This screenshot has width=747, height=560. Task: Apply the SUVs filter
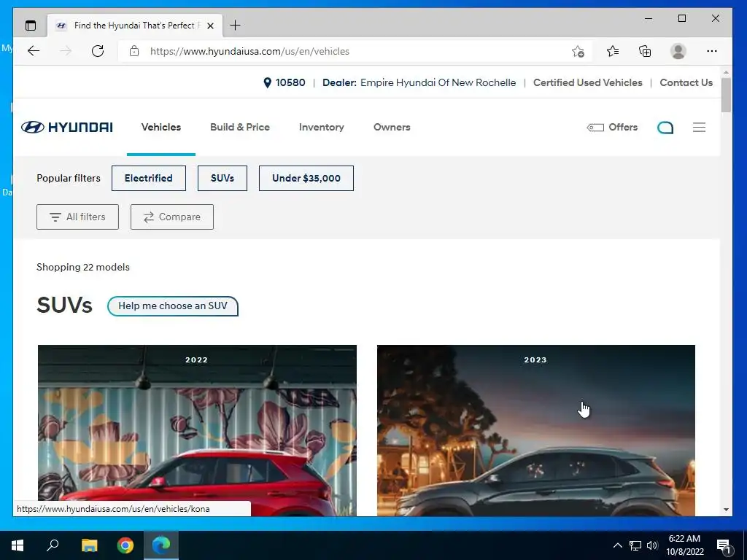point(222,178)
